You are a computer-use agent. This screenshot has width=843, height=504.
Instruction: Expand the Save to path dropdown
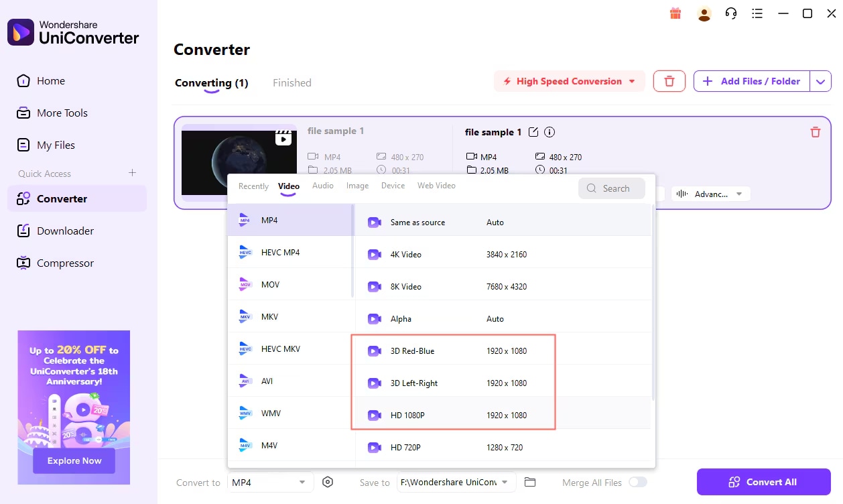coord(456,482)
